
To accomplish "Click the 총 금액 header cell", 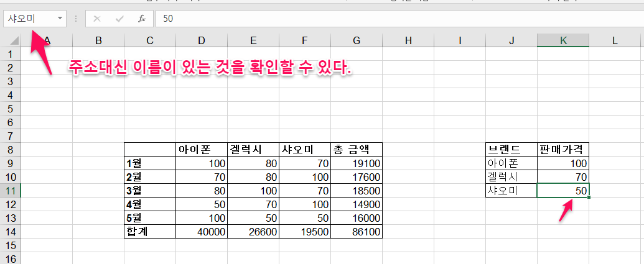I will click(357, 150).
